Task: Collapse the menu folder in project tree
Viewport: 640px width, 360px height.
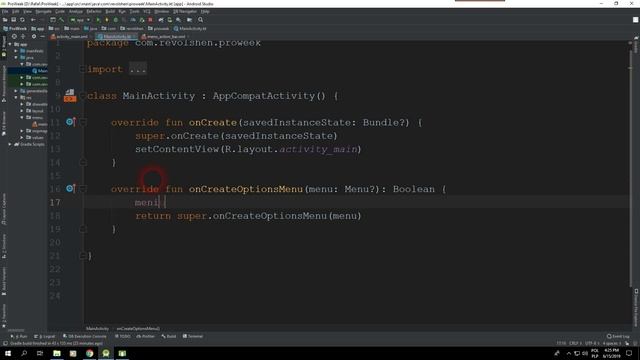Action: click(x=22, y=117)
